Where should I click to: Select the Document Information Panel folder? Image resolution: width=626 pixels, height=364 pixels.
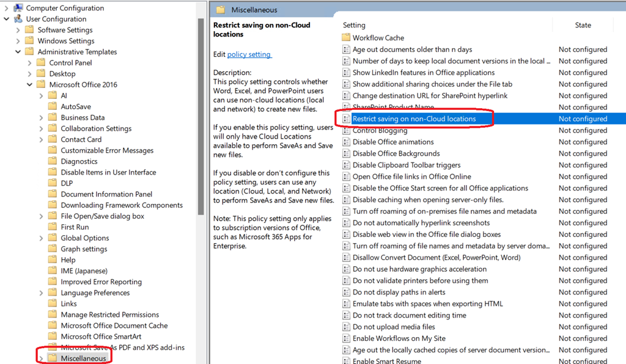(106, 194)
